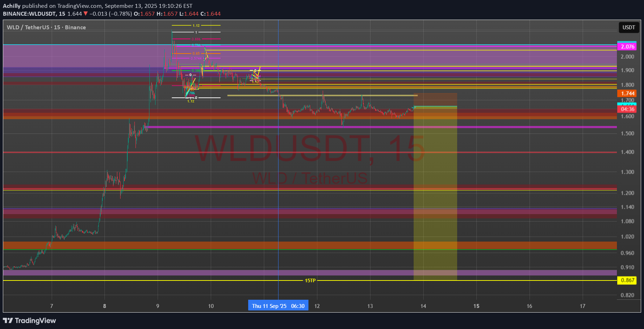This screenshot has width=644, height=329.
Task: Click date 16 on the time axis
Action: 530,306
